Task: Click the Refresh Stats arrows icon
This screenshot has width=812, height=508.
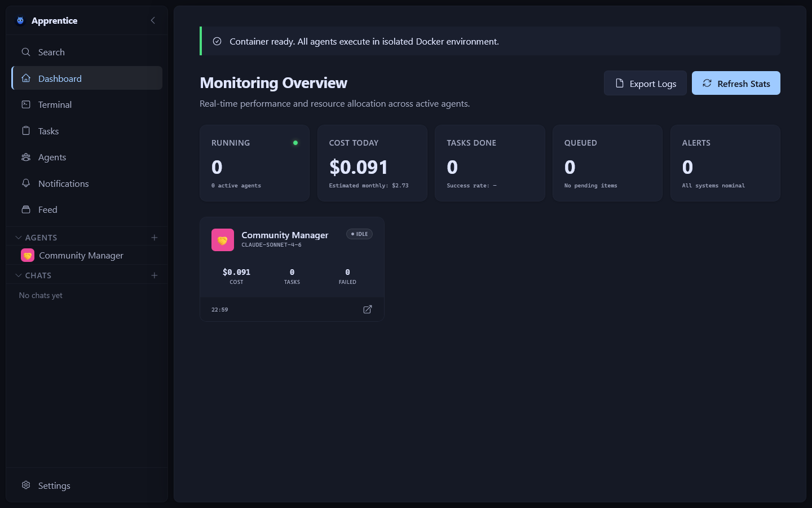Action: click(x=707, y=83)
